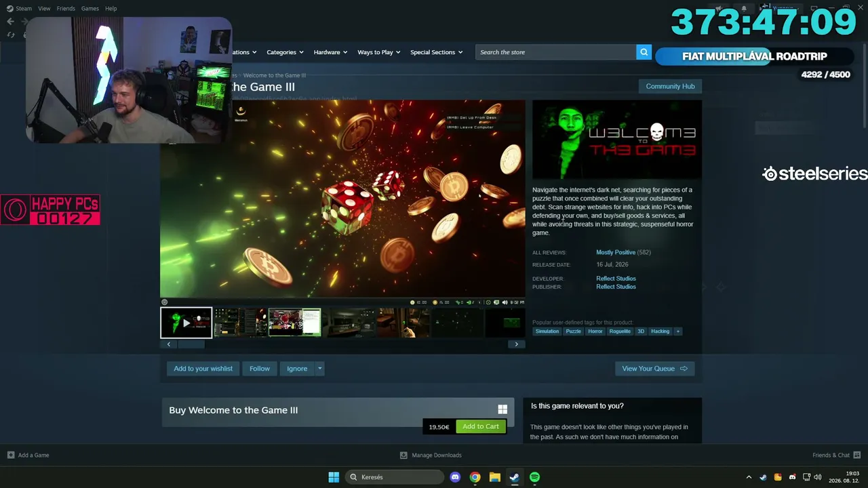868x488 pixels.
Task: Open Discord from the taskbar
Action: [x=455, y=477]
